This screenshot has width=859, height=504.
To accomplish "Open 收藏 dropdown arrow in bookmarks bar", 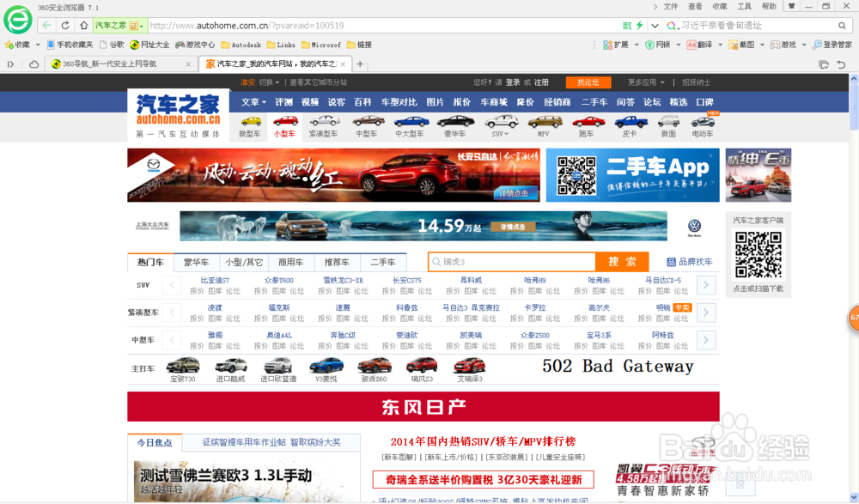I will (x=38, y=45).
